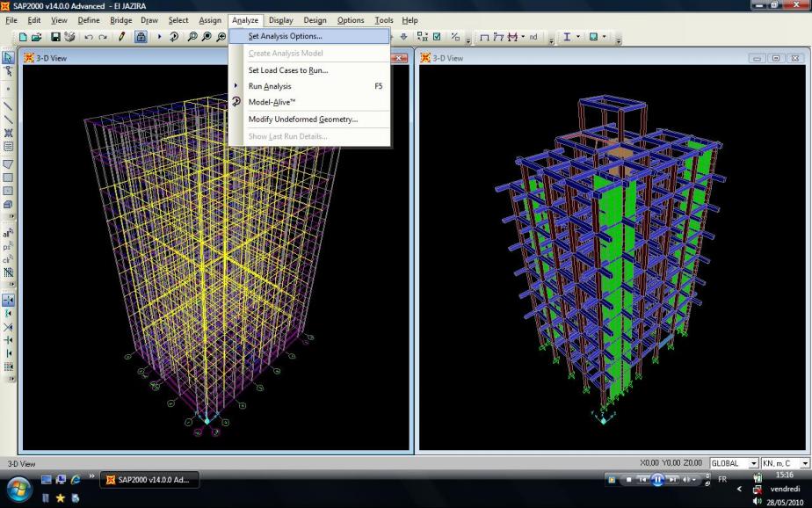
Task: Click the Redo arrow in the toolbar
Action: [103, 37]
